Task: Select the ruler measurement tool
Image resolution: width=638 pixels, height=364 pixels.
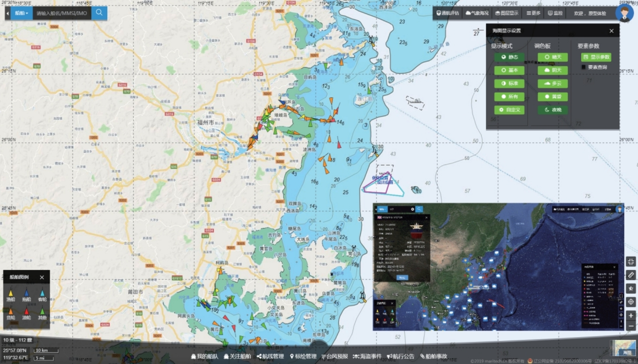Action: pyautogui.click(x=631, y=275)
